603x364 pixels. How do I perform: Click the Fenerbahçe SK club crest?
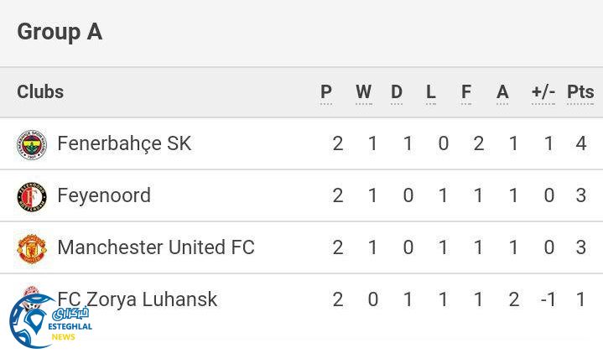32,144
